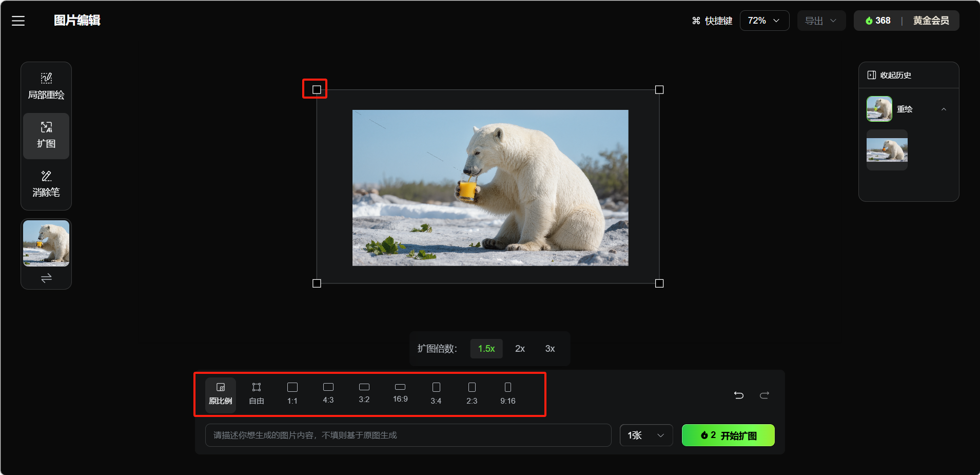Select the 局部重绘 inpainting tool
The image size is (980, 475).
coord(46,86)
